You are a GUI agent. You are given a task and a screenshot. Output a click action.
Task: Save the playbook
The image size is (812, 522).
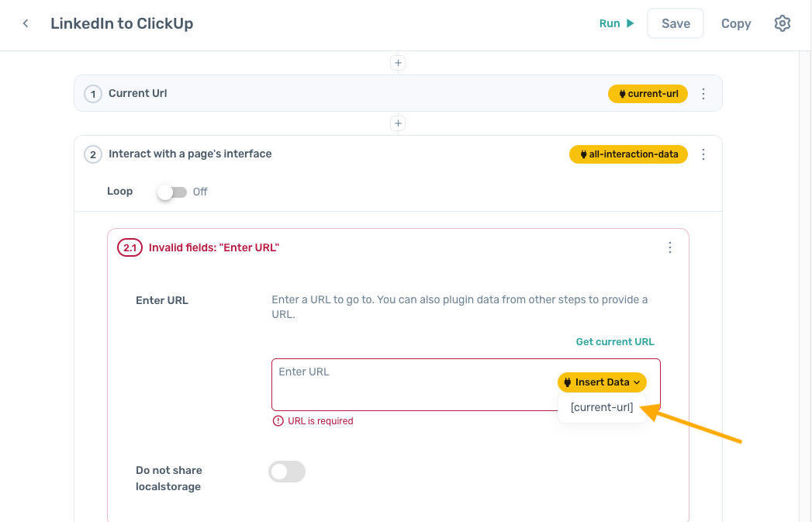pos(676,23)
